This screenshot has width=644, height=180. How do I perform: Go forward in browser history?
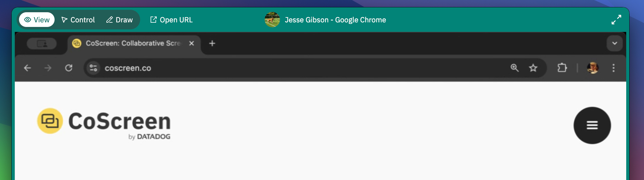tap(48, 68)
